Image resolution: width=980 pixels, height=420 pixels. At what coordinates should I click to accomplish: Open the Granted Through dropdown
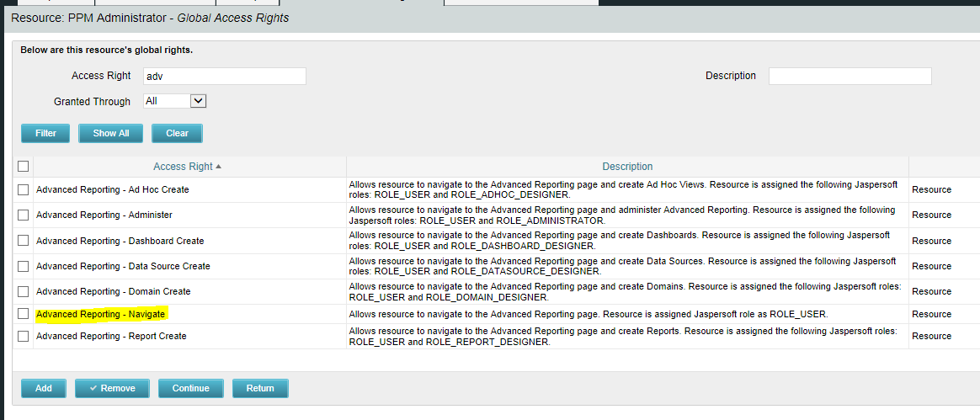coord(175,101)
